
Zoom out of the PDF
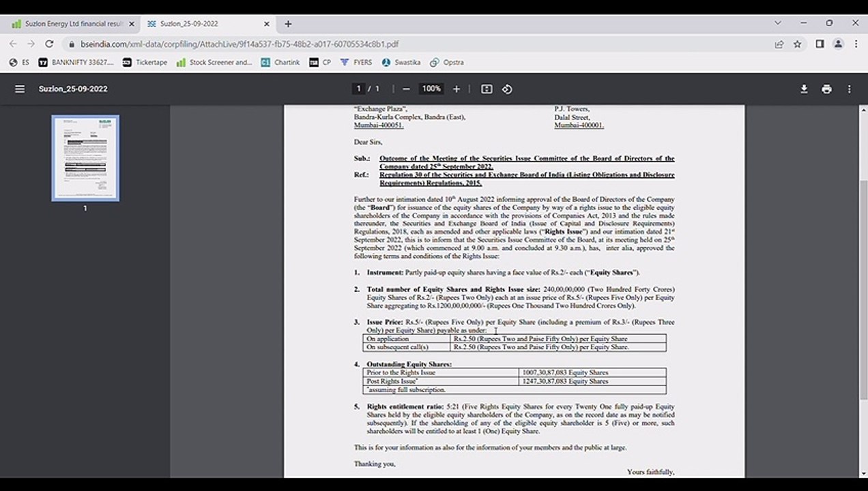click(406, 89)
